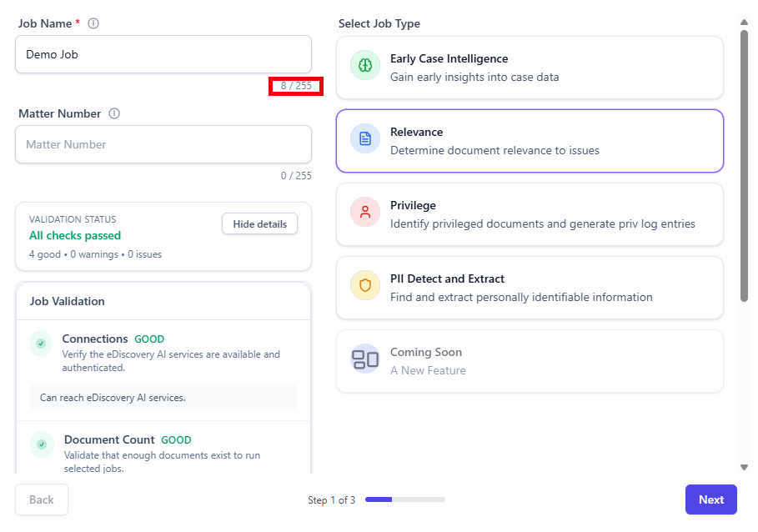
Task: Click the Coming Soon feature icon
Action: tap(364, 359)
